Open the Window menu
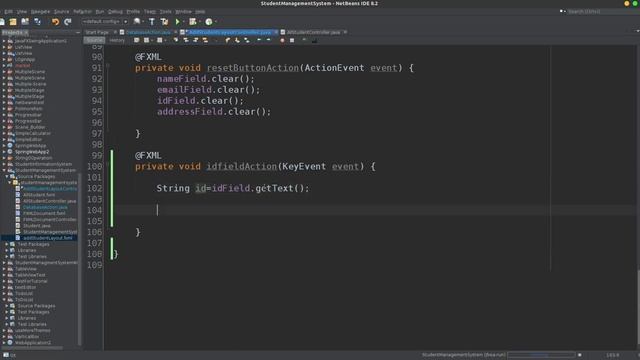Viewport: 640px width, 360px height. tap(183, 11)
